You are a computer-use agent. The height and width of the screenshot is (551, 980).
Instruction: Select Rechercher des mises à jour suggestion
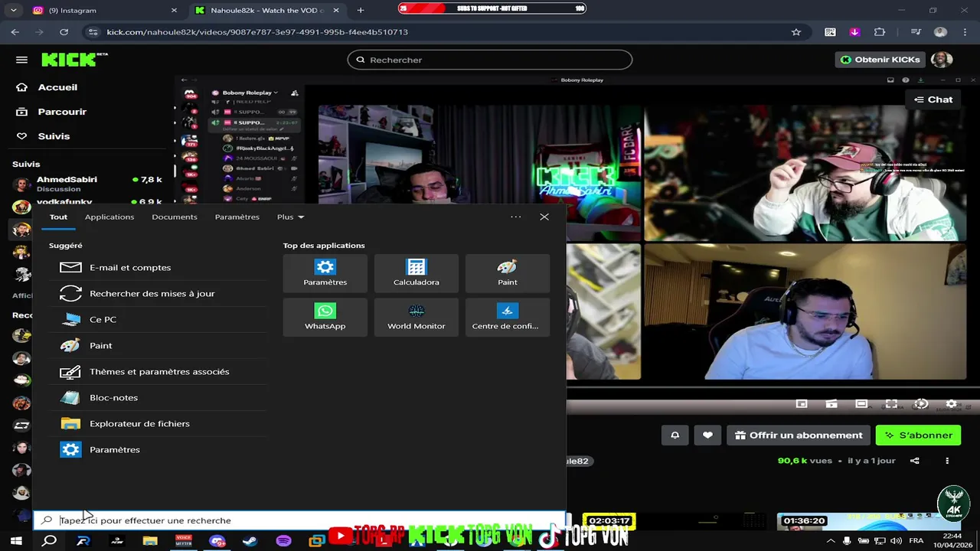[x=159, y=293]
